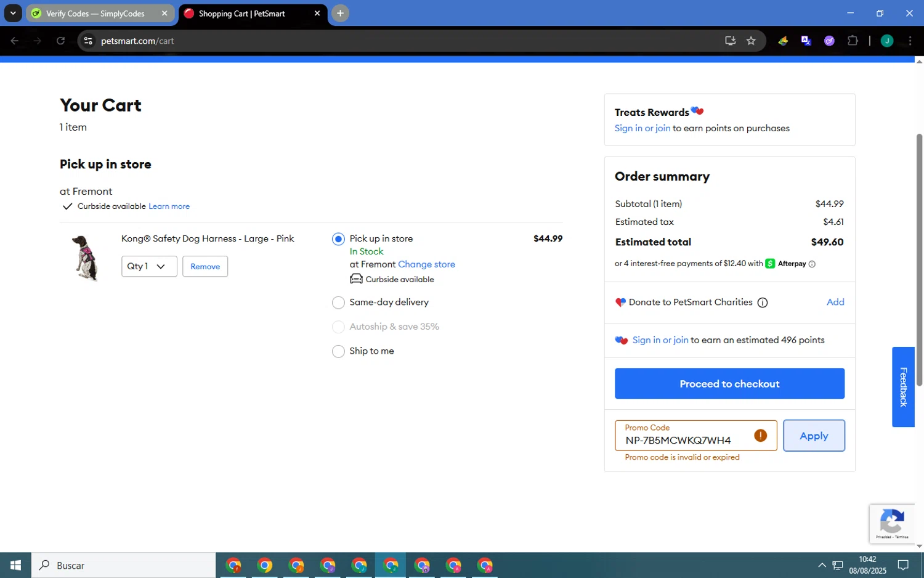
Task: Close the Shopping Cart PetSmart tab
Action: 317,14
